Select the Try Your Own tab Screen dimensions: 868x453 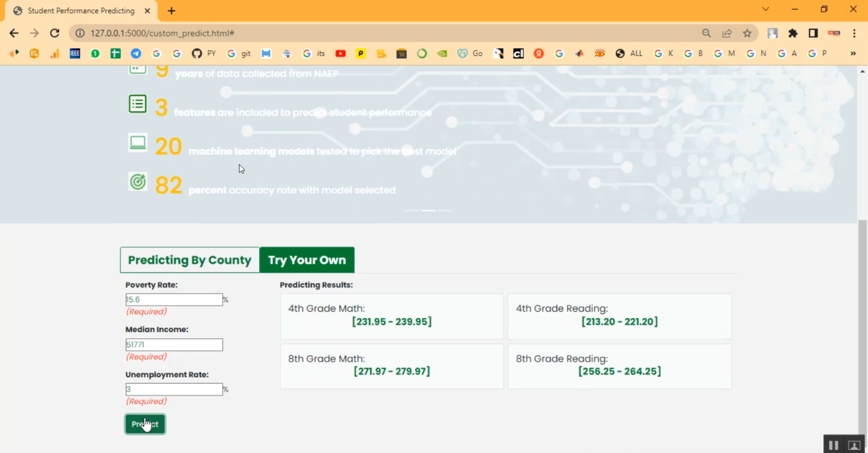(x=307, y=260)
